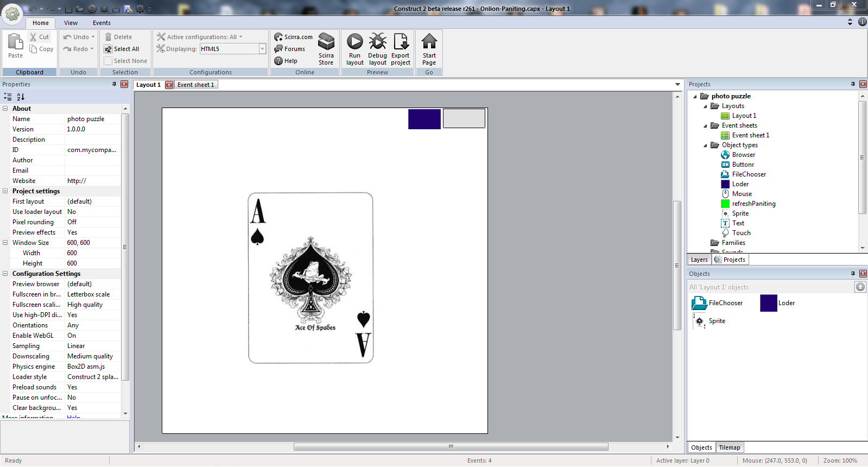The height and width of the screenshot is (467, 868).
Task: Click the Name value 'photo puzzle'
Action: tap(92, 119)
